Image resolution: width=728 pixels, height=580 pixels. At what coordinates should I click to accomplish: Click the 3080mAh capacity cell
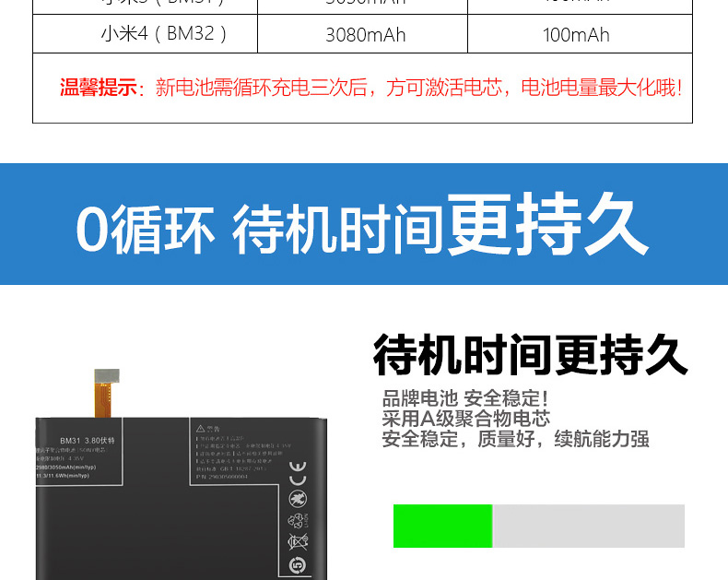point(362,34)
